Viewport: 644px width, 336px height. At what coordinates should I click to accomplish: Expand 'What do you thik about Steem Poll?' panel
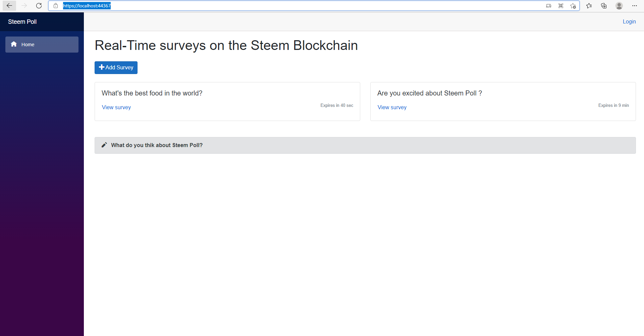point(365,145)
